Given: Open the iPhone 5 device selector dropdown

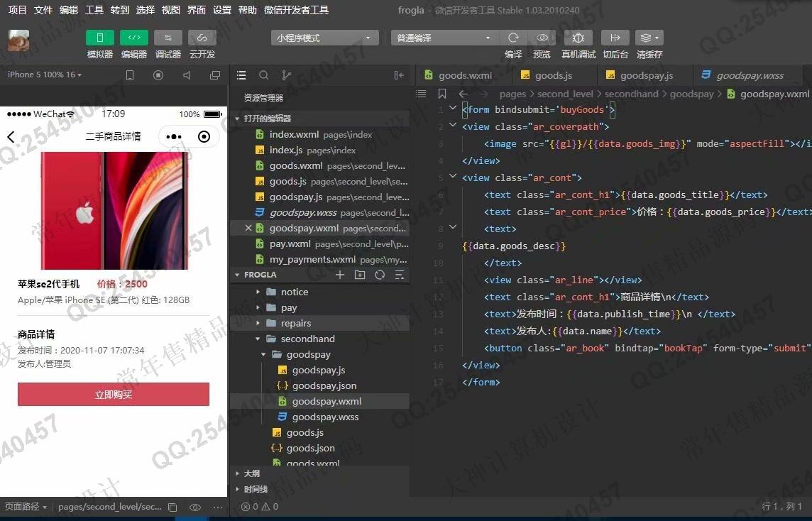Looking at the screenshot, I should pos(45,75).
